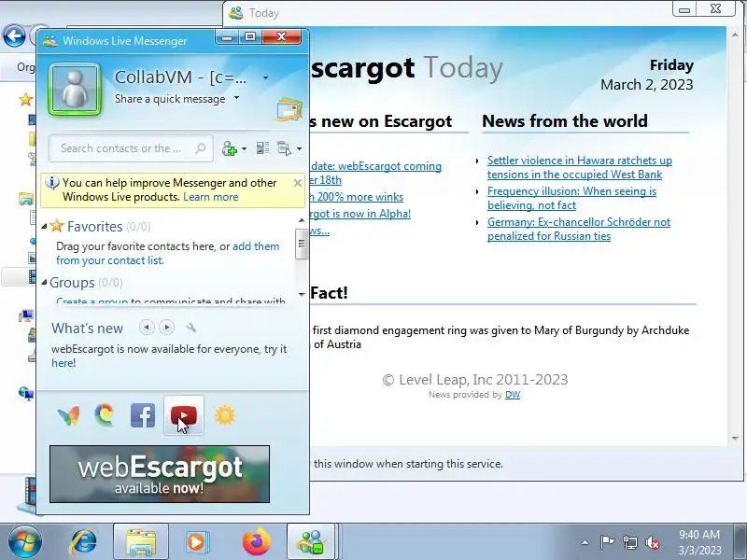
Task: Click the profile display picture
Action: pos(75,90)
